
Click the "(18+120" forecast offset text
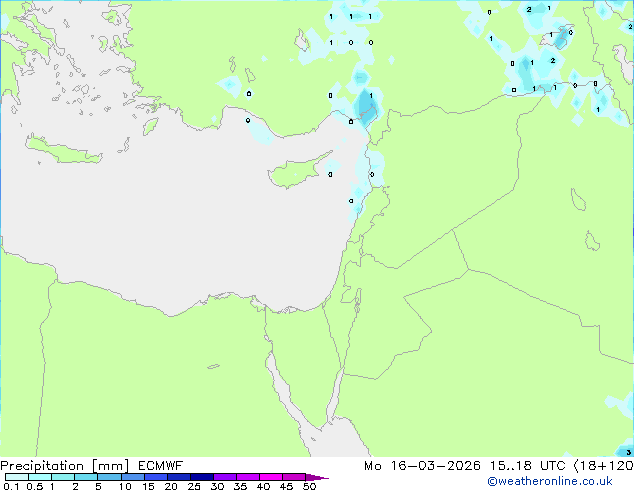(x=604, y=466)
